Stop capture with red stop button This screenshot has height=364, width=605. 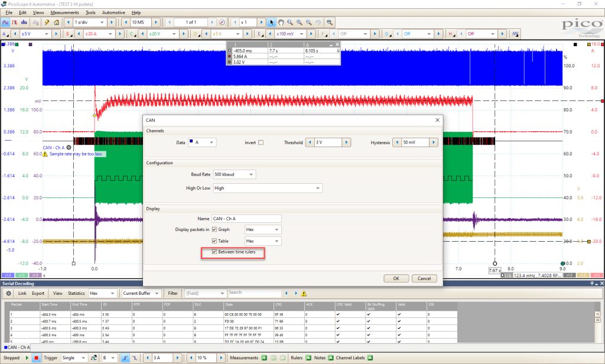coord(36,358)
